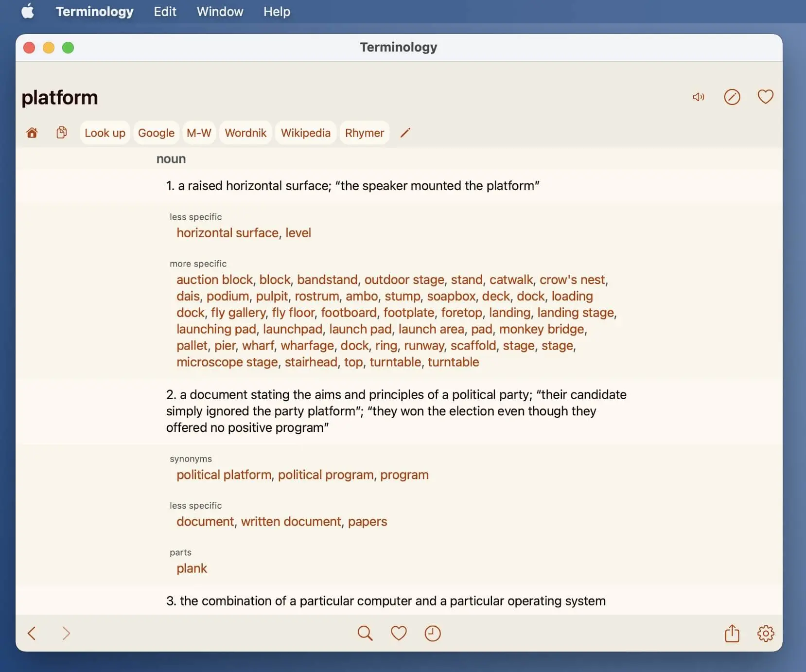Click the 'platform' headword title
806x672 pixels.
[60, 98]
